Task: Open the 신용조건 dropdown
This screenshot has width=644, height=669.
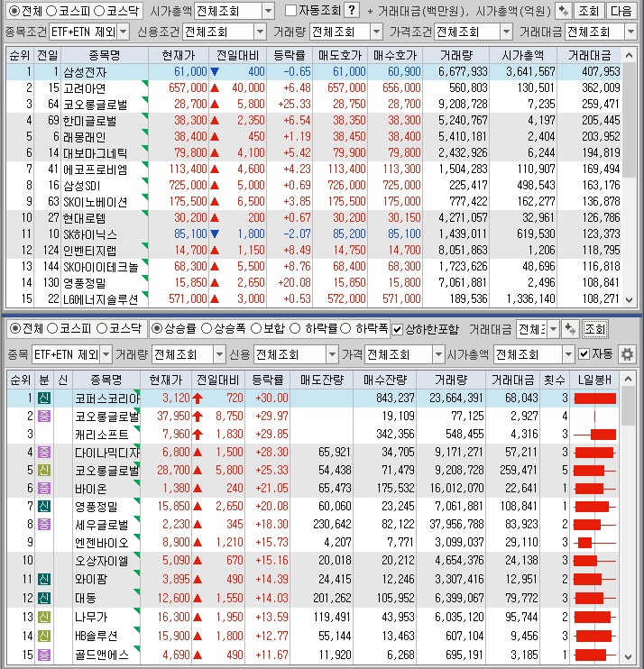Action: click(260, 32)
